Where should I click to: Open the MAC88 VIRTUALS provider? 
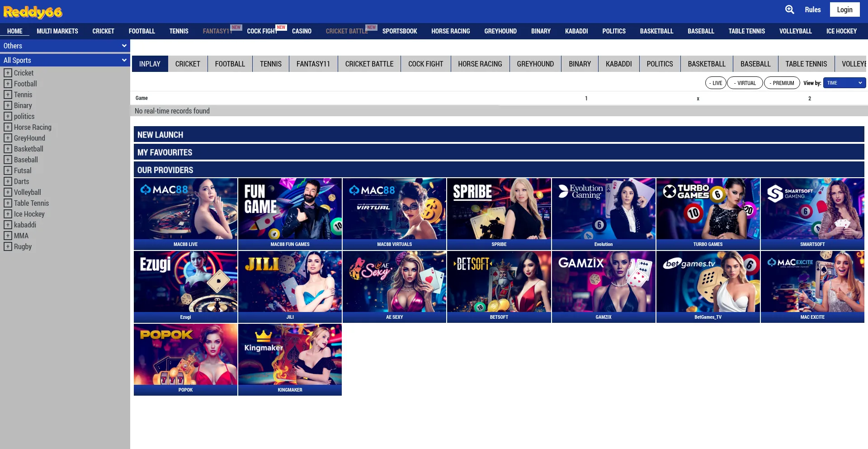pyautogui.click(x=394, y=214)
